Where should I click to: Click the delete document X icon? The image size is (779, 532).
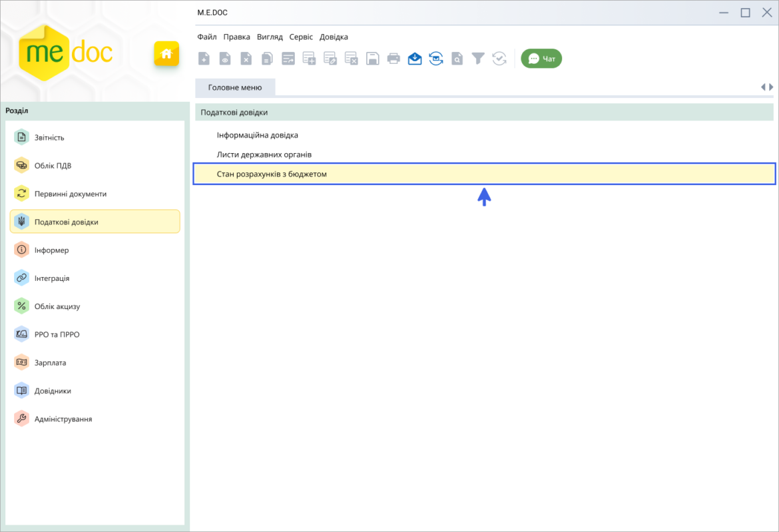pyautogui.click(x=246, y=59)
